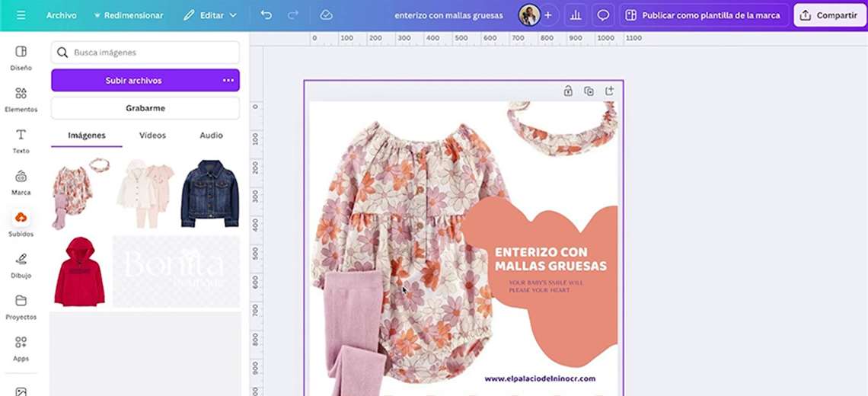Viewport: 868px width, 396px height.
Task: Open the partially visible bottom sidebar icon
Action: tap(21, 391)
